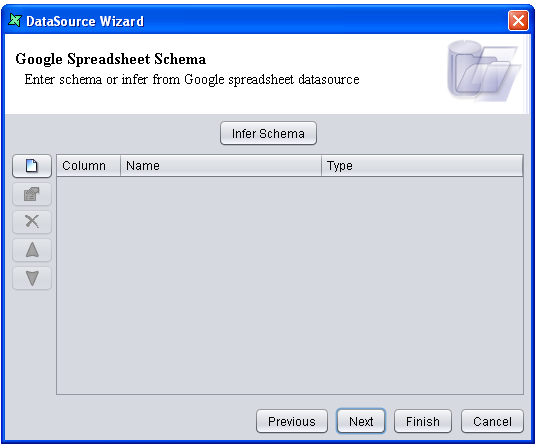Click the DataSource Wizard title bar icon

pos(15,21)
